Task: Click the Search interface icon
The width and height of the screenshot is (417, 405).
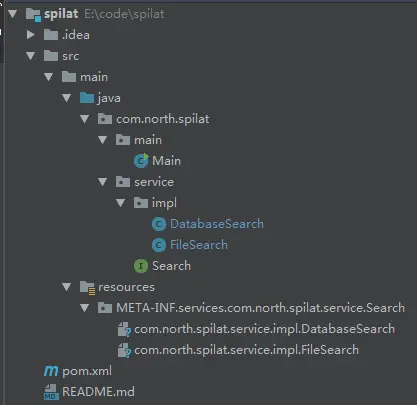Action: click(x=141, y=266)
